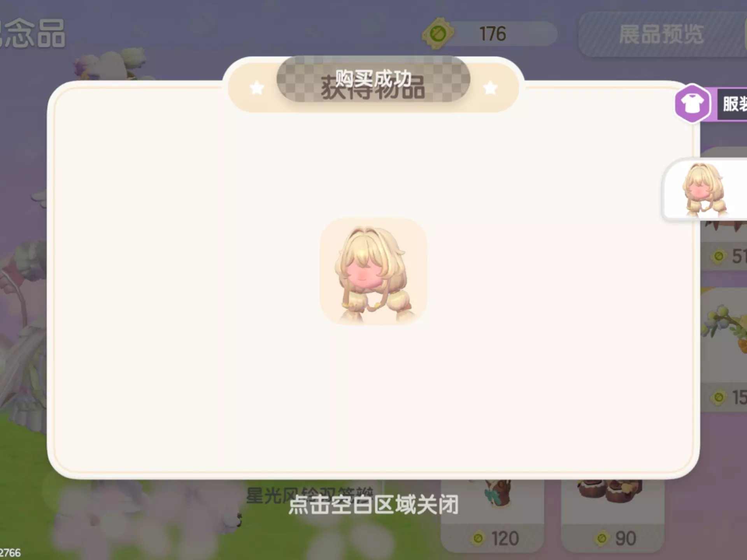Tap the green ticket currency icon
The height and width of the screenshot is (560, 747).
coord(438,34)
